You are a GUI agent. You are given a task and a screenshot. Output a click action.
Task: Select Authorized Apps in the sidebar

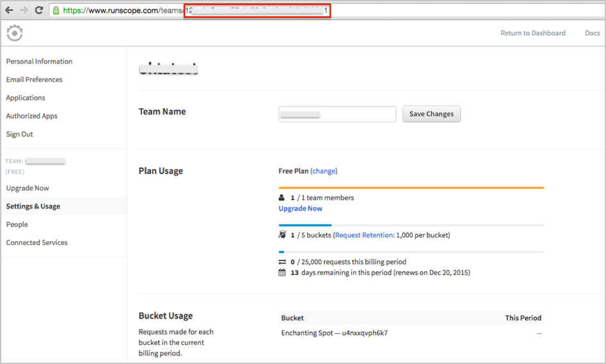click(x=31, y=116)
